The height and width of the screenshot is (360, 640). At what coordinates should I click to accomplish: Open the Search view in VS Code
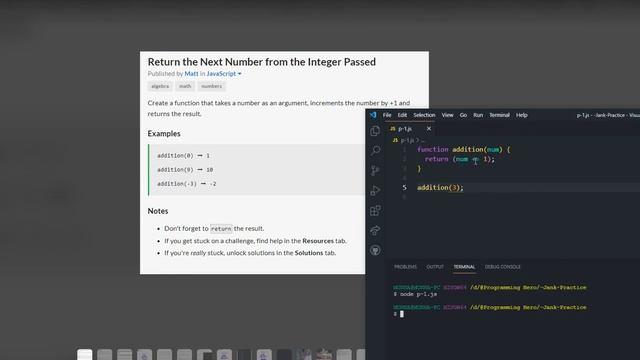click(x=375, y=151)
